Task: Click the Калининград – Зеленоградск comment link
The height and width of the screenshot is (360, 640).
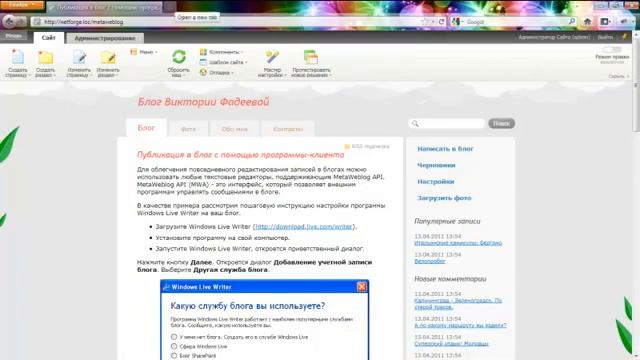Action: (458, 304)
